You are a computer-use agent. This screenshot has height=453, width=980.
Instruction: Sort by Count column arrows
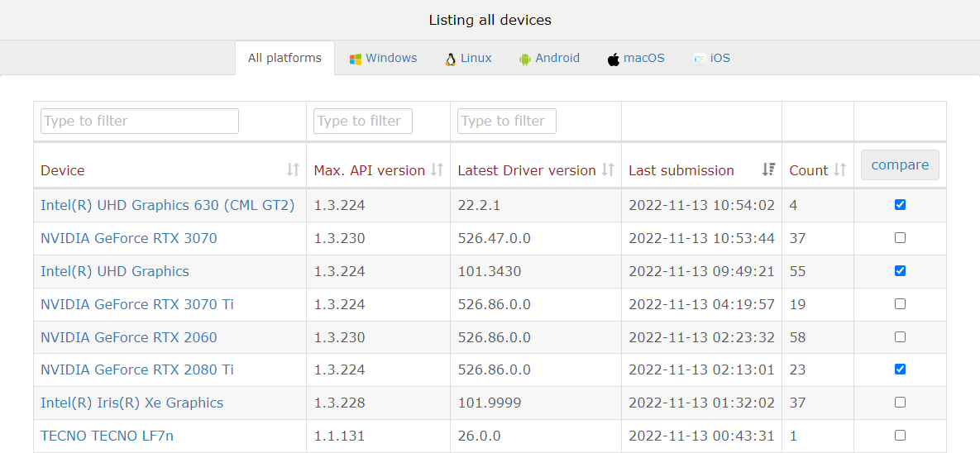[x=840, y=169]
